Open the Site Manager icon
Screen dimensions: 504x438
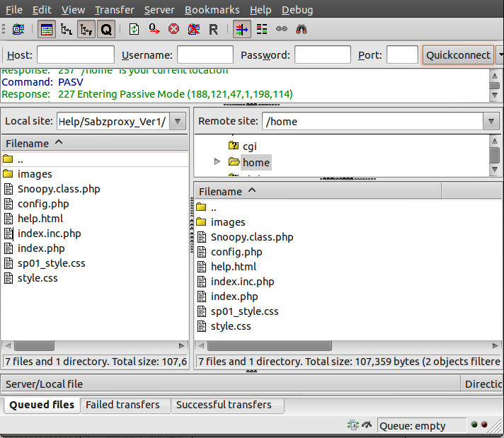18,30
